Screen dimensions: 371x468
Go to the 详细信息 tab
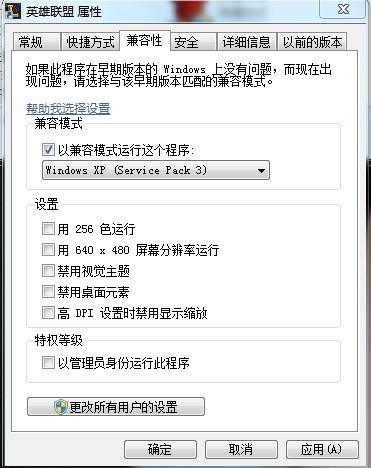[x=247, y=42]
